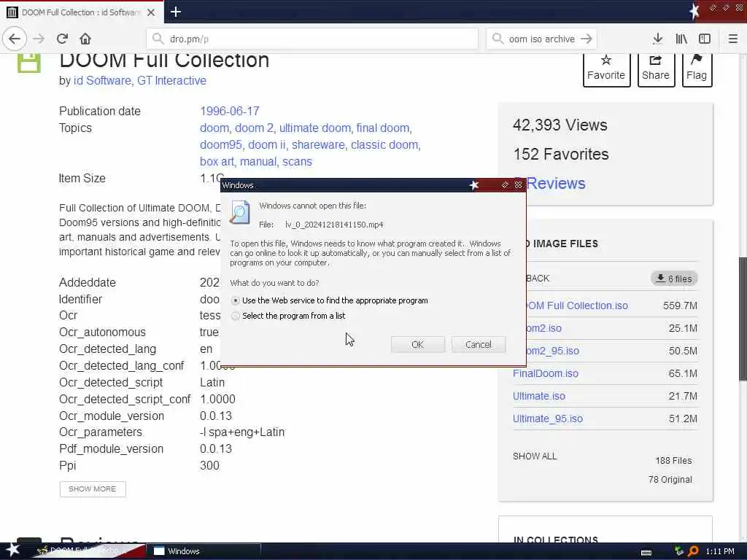Open the start menu star button
The height and width of the screenshot is (560, 747).
tap(12, 551)
